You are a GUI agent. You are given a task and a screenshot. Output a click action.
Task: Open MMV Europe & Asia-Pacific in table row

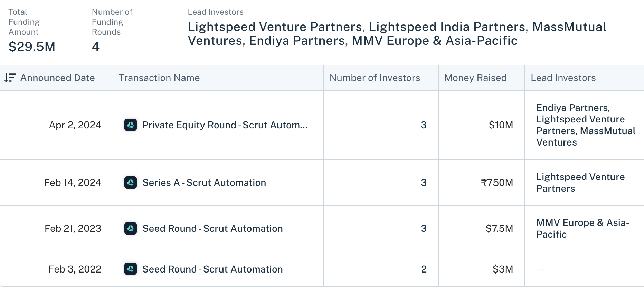point(583,228)
